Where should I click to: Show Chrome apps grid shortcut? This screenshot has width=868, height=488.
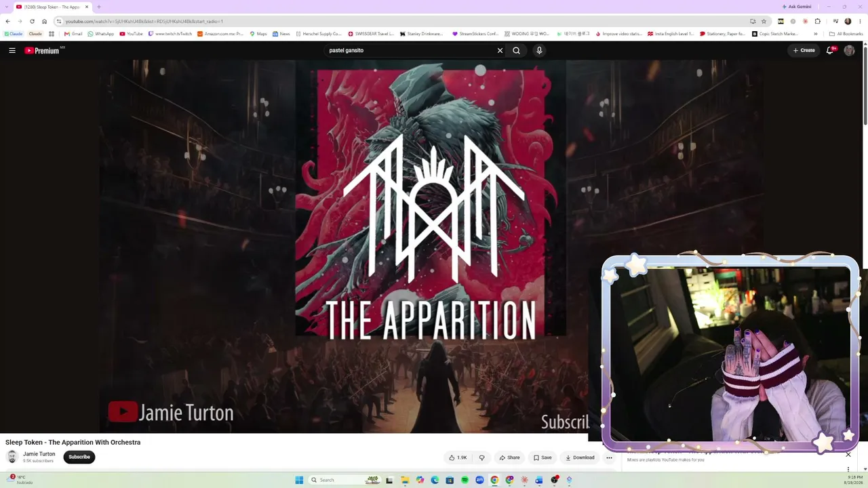pos(52,34)
